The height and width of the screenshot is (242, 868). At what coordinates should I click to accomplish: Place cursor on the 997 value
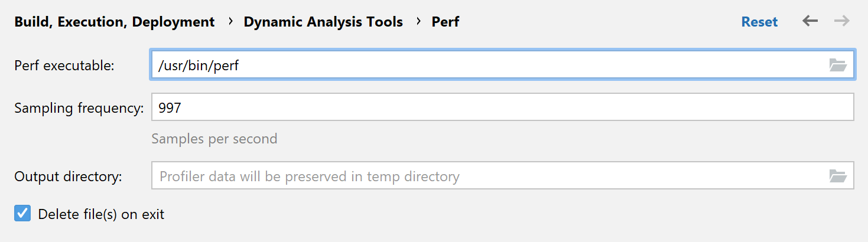click(170, 108)
